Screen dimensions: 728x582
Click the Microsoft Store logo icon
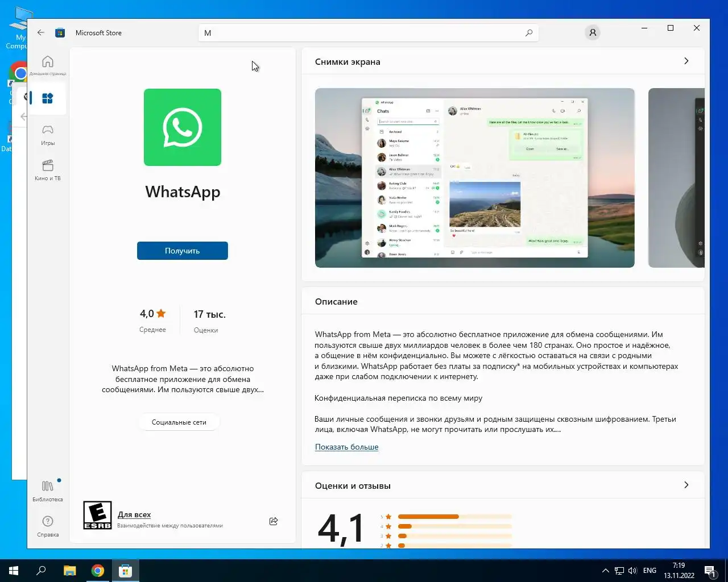[x=60, y=32]
